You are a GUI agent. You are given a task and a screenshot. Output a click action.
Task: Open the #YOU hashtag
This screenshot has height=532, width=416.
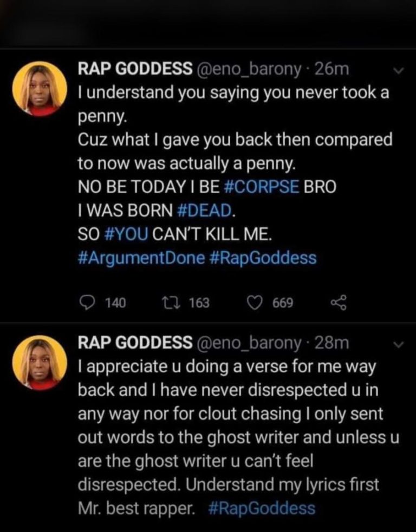(x=127, y=234)
